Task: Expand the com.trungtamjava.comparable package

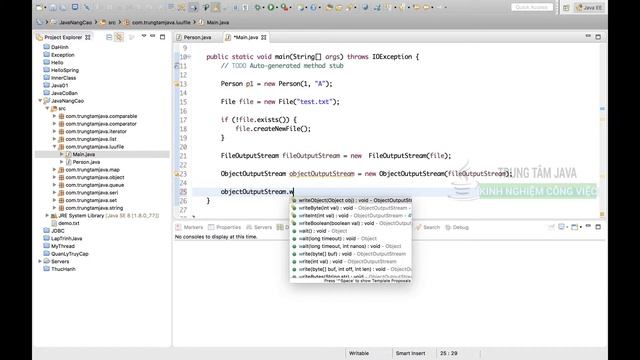Action: coord(54,116)
